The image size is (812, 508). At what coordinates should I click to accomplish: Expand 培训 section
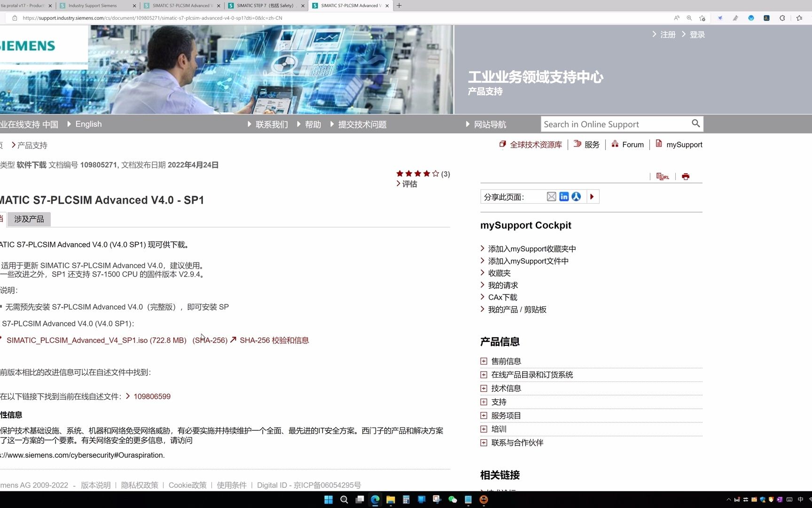tap(484, 429)
